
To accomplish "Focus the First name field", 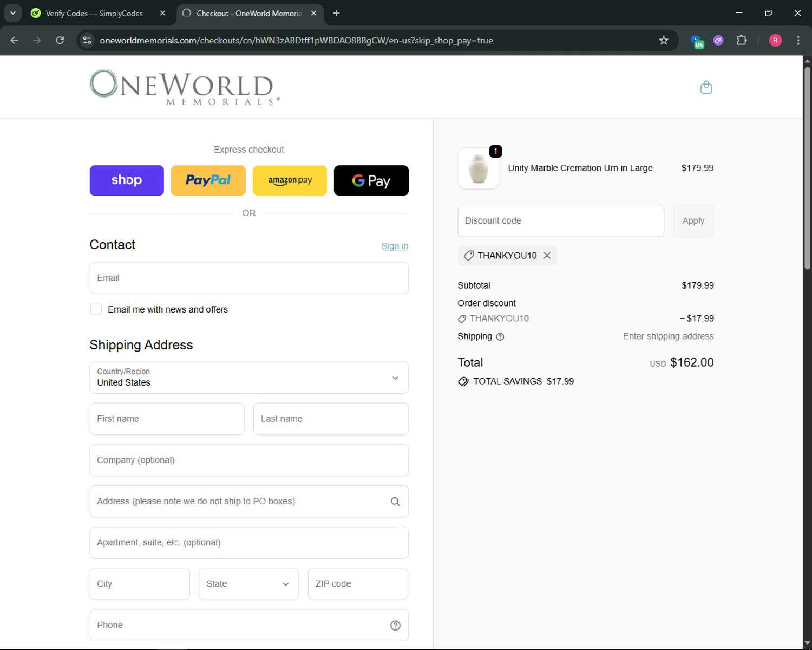I will tap(167, 419).
